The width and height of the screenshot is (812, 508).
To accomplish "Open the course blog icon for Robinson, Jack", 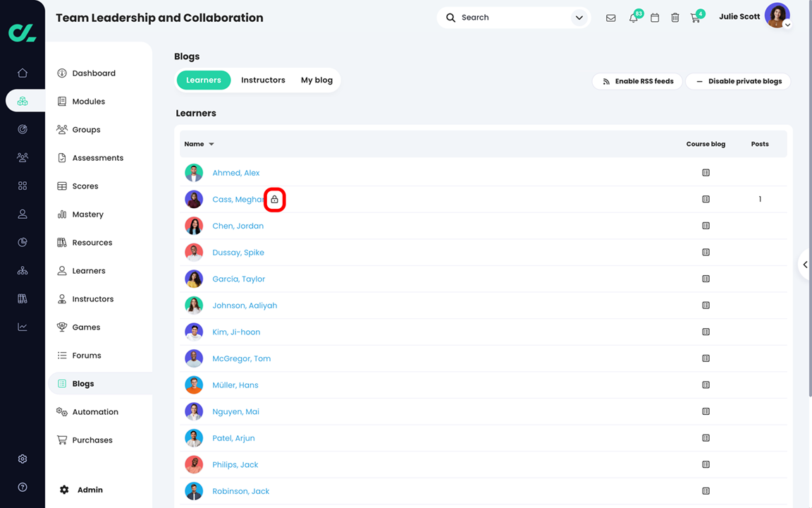I will tap(706, 491).
